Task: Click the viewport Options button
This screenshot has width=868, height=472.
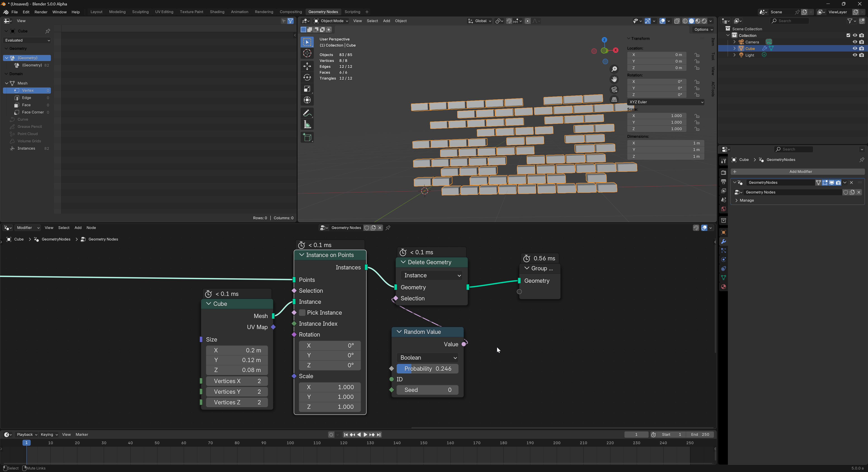Action: (703, 30)
